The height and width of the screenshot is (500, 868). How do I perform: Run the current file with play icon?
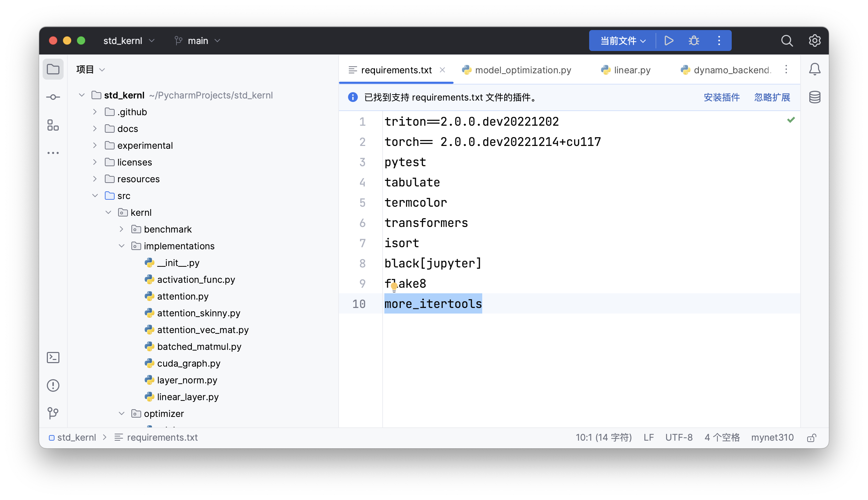pyautogui.click(x=669, y=41)
